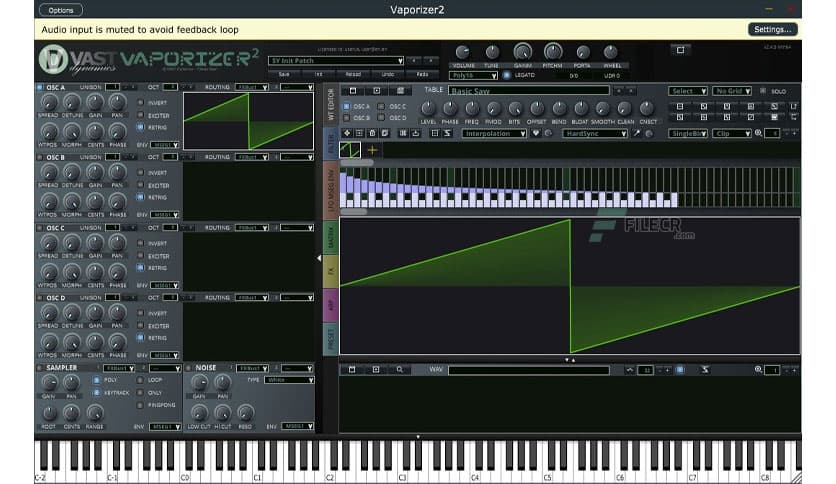Select the saw waveform thumbnail in wavetable strip
The height and width of the screenshot is (484, 836).
[x=350, y=150]
